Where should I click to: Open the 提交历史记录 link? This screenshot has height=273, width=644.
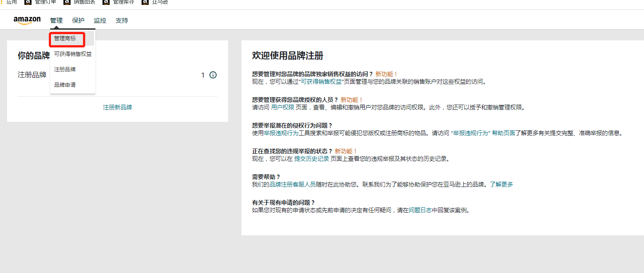[x=312, y=159]
